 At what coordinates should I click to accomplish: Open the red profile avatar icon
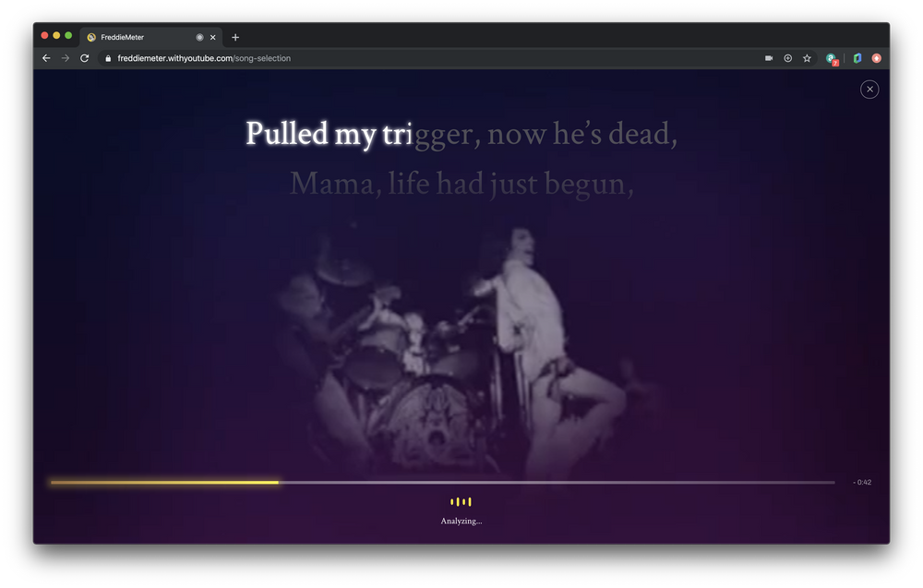pos(876,58)
